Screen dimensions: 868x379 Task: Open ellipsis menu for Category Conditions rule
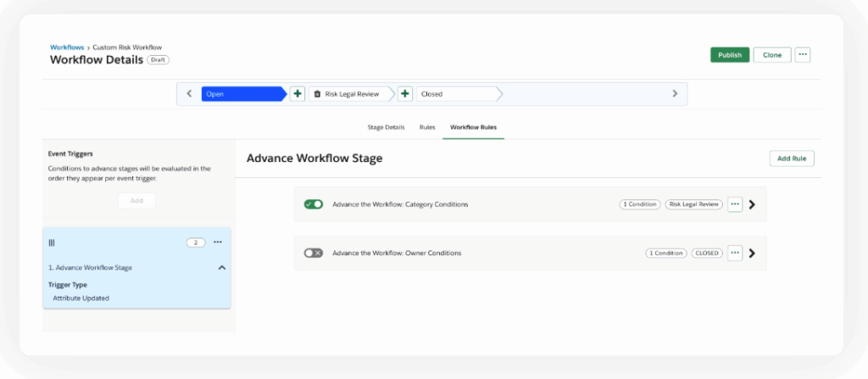(735, 204)
